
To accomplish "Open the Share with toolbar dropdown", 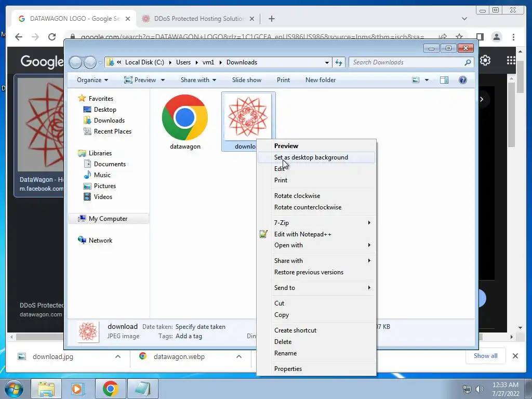I will pos(198,80).
